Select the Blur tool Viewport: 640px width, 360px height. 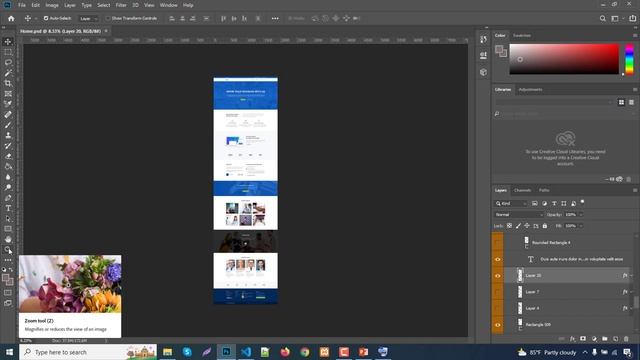coord(8,177)
